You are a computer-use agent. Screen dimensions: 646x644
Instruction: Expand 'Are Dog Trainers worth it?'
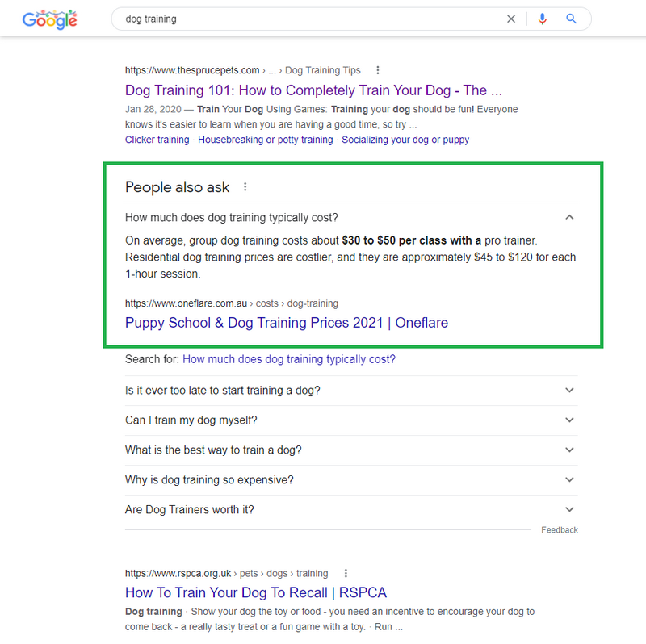click(x=351, y=510)
